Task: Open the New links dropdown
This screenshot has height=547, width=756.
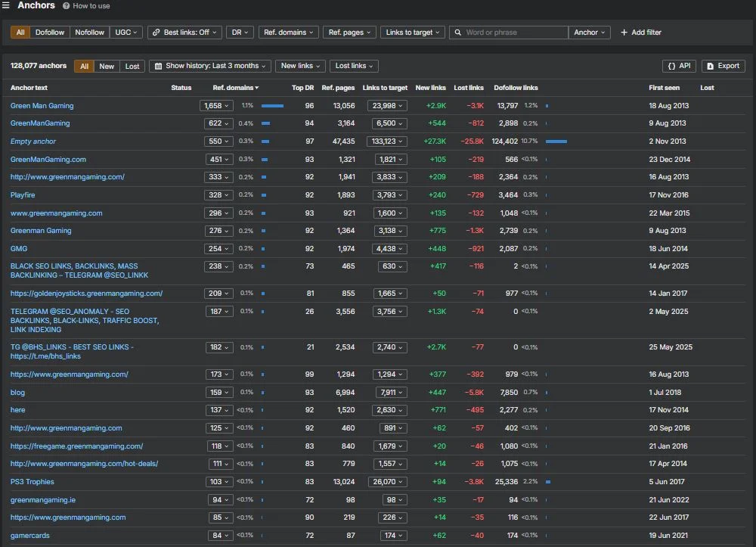Action: pyautogui.click(x=300, y=66)
